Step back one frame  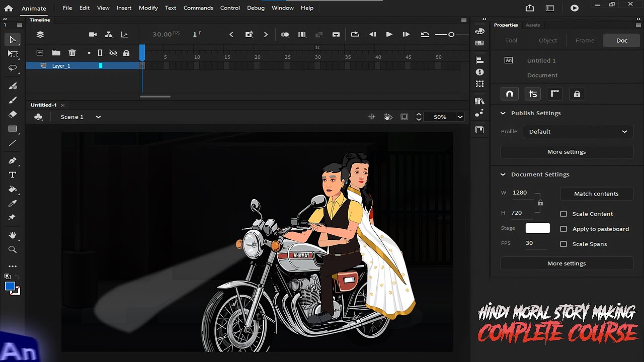pyautogui.click(x=372, y=34)
